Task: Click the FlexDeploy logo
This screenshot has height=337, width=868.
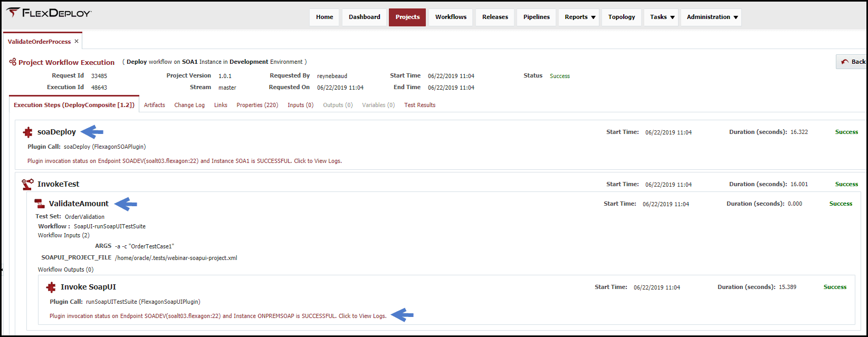Action: (x=49, y=13)
